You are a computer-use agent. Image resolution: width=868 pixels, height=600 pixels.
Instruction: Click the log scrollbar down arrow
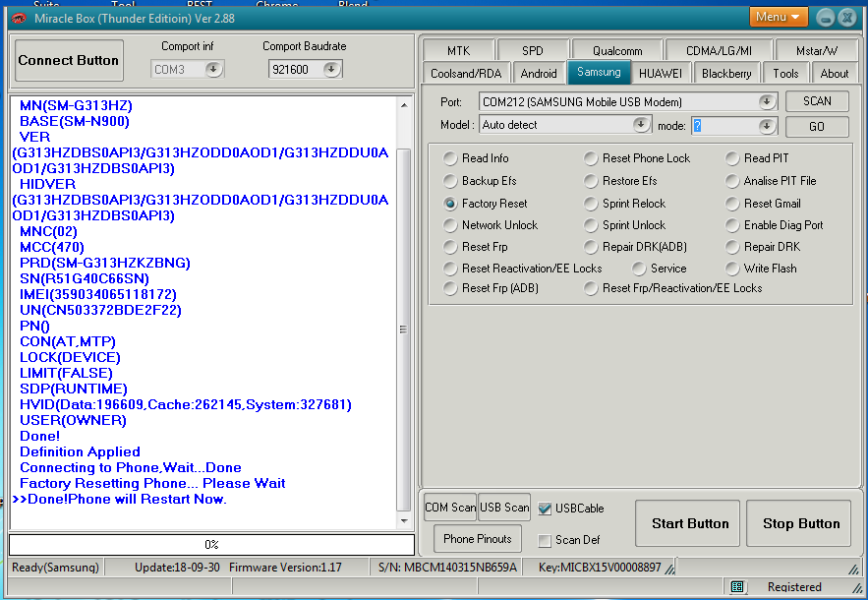[404, 520]
